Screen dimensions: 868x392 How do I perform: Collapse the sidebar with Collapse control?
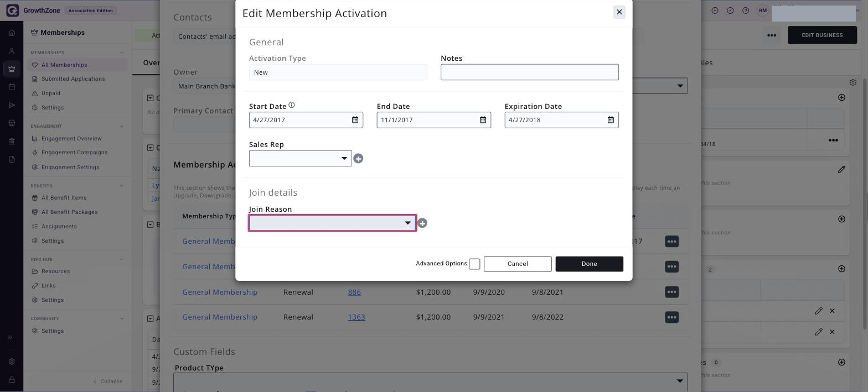tap(108, 381)
